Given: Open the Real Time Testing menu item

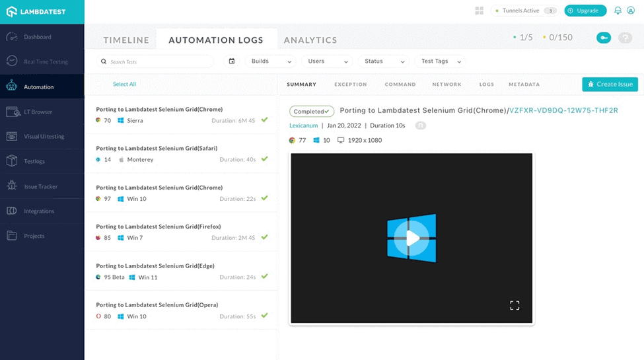Looking at the screenshot, I should (x=42, y=61).
